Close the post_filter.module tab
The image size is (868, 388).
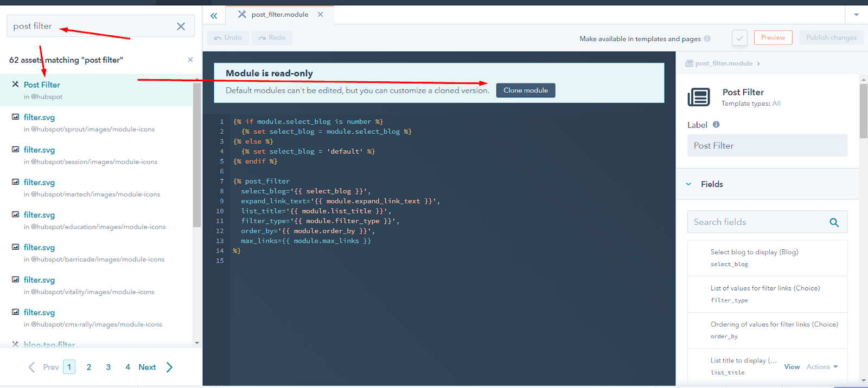click(x=321, y=15)
